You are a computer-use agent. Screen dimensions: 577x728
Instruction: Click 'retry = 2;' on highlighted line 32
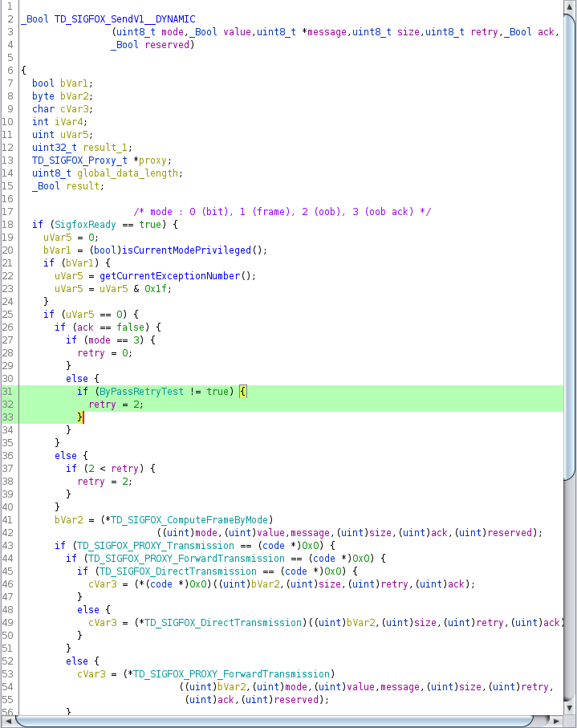pos(116,405)
